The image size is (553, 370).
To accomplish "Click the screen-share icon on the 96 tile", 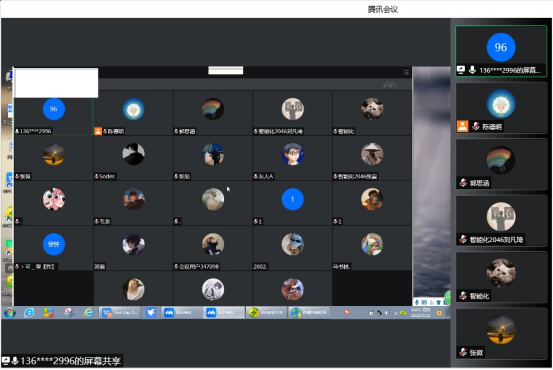I will click(x=461, y=70).
